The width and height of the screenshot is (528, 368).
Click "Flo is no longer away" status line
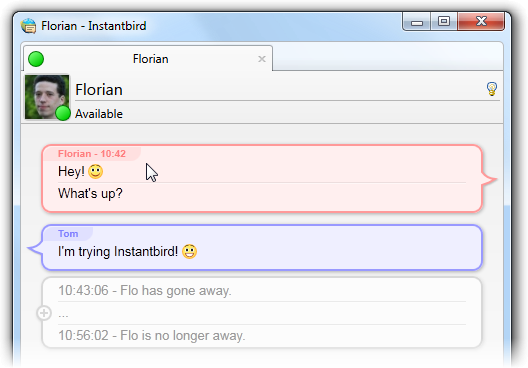[x=152, y=336]
